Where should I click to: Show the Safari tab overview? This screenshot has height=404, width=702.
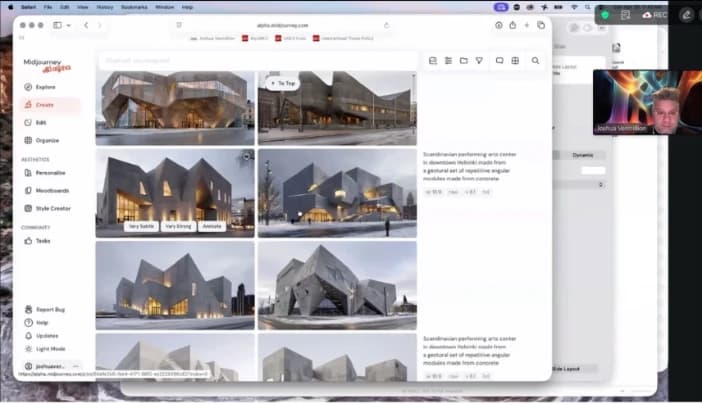[541, 26]
